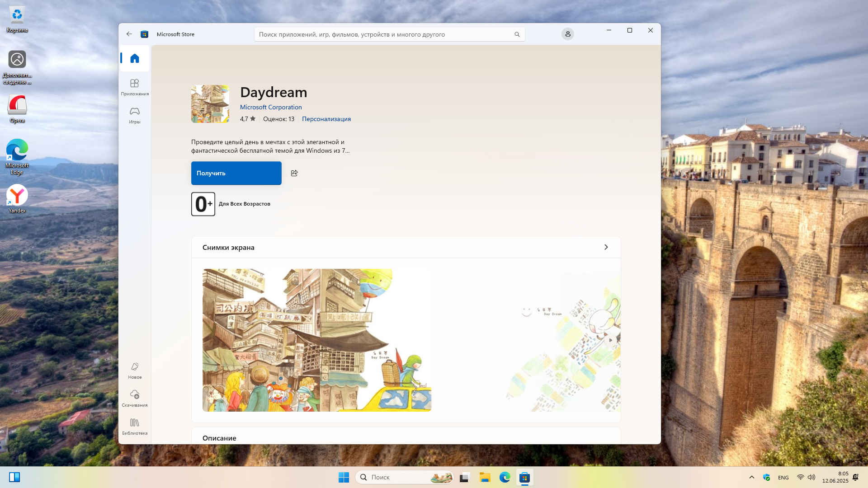868x488 pixels.
Task: Expand the Снимки экрана section with the chevron
Action: pyautogui.click(x=606, y=247)
